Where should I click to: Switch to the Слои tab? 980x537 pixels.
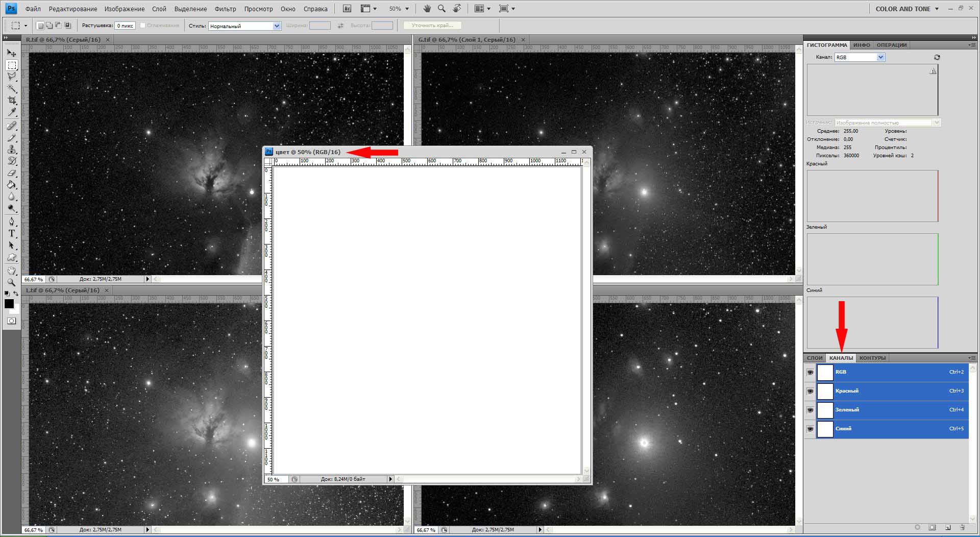815,358
